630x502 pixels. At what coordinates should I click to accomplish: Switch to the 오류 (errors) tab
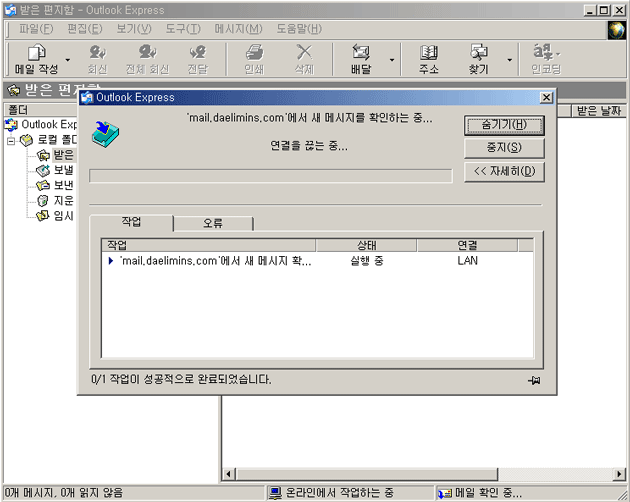(213, 223)
